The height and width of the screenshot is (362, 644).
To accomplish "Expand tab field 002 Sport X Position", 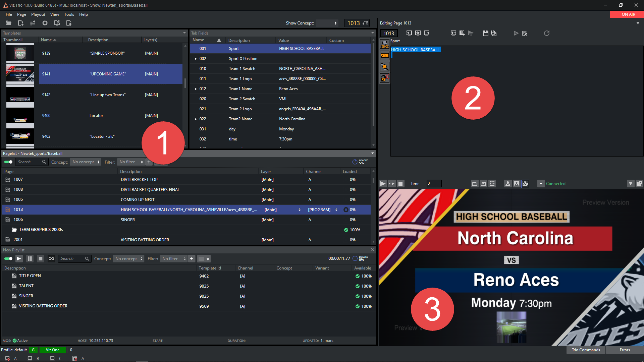I will 196,59.
